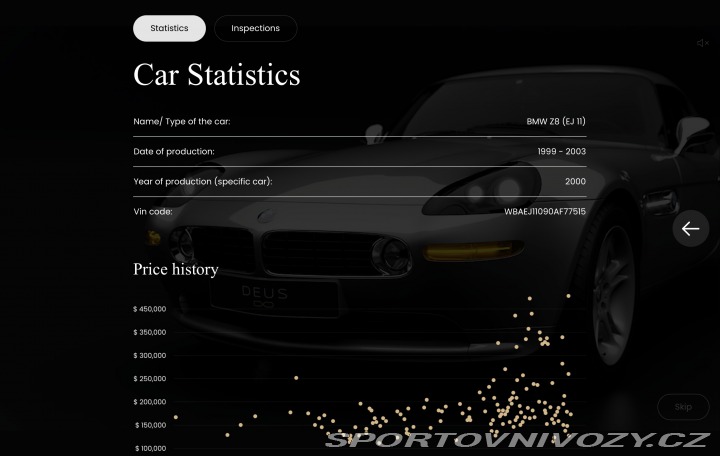Click the 'Date of production:' label

click(174, 151)
